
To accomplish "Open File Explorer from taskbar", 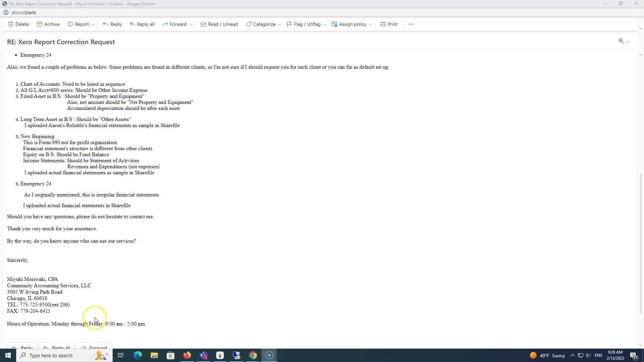I will coord(154,355).
